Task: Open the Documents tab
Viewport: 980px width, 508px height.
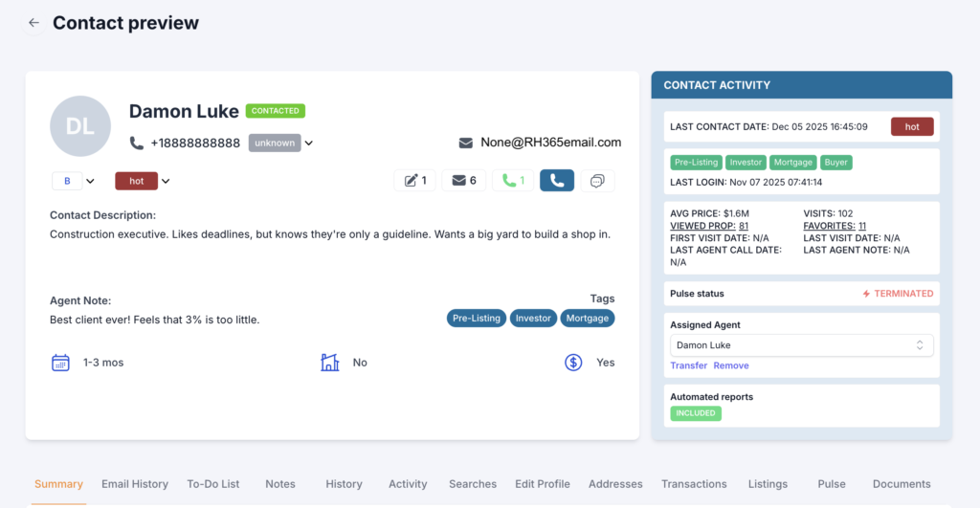Action: 902,484
